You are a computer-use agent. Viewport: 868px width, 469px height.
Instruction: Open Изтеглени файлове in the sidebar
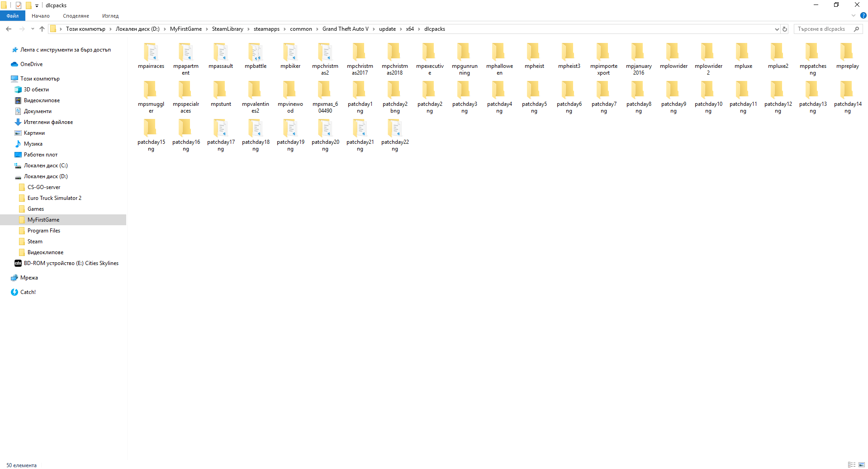[x=48, y=122]
